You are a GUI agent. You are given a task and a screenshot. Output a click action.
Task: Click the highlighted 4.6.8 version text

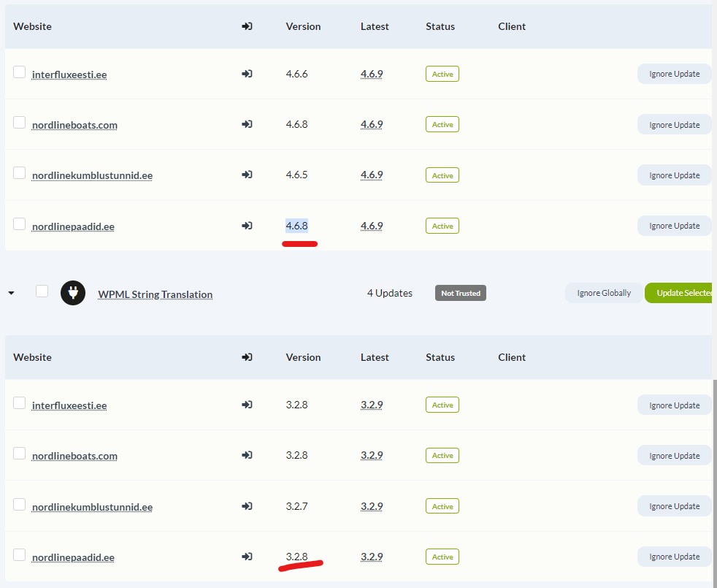(296, 226)
